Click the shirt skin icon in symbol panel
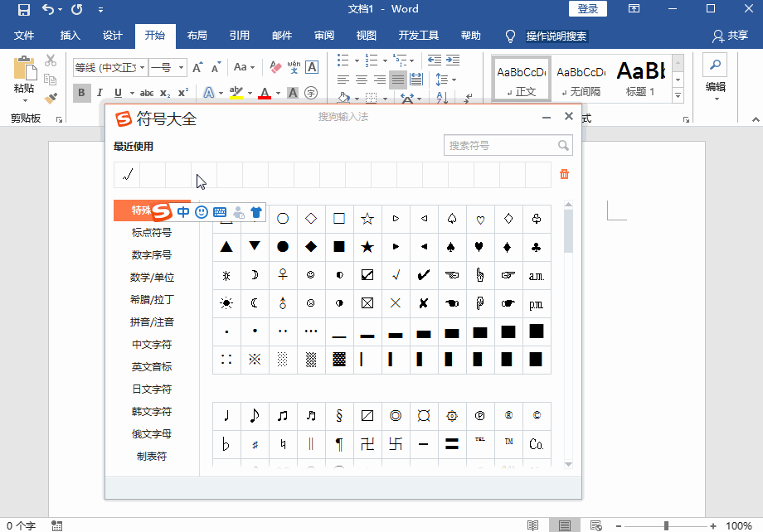 pos(256,211)
